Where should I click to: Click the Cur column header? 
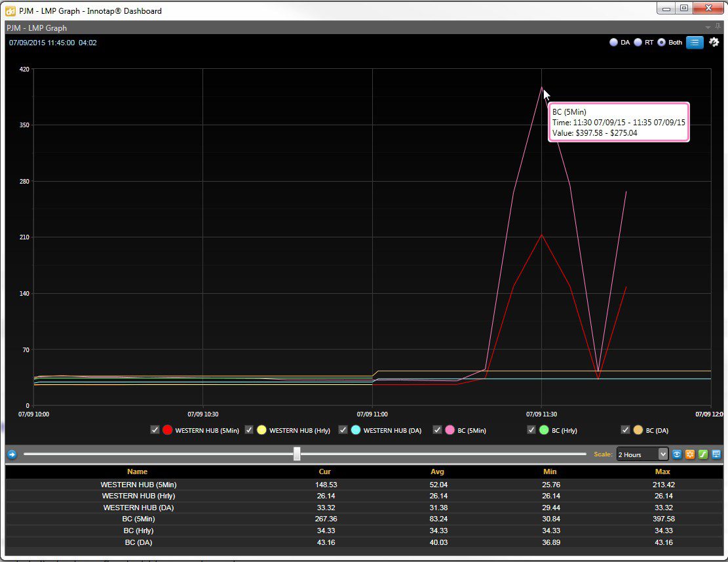325,472
